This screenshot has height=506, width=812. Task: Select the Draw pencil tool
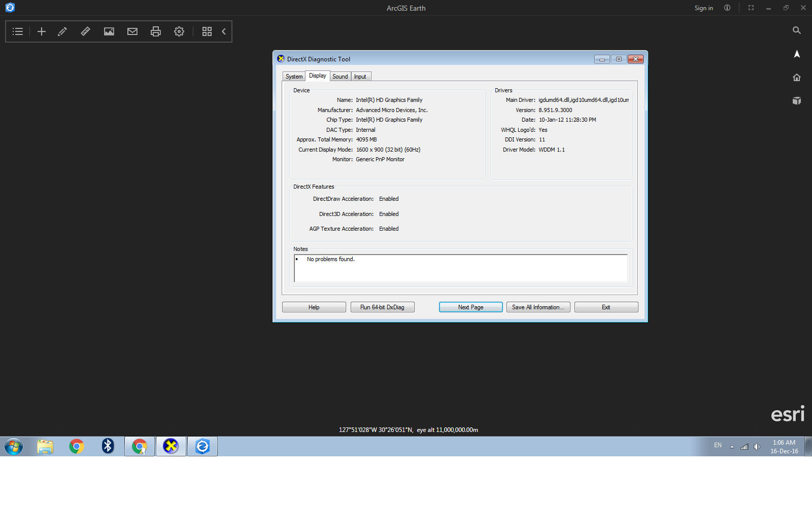pyautogui.click(x=62, y=31)
